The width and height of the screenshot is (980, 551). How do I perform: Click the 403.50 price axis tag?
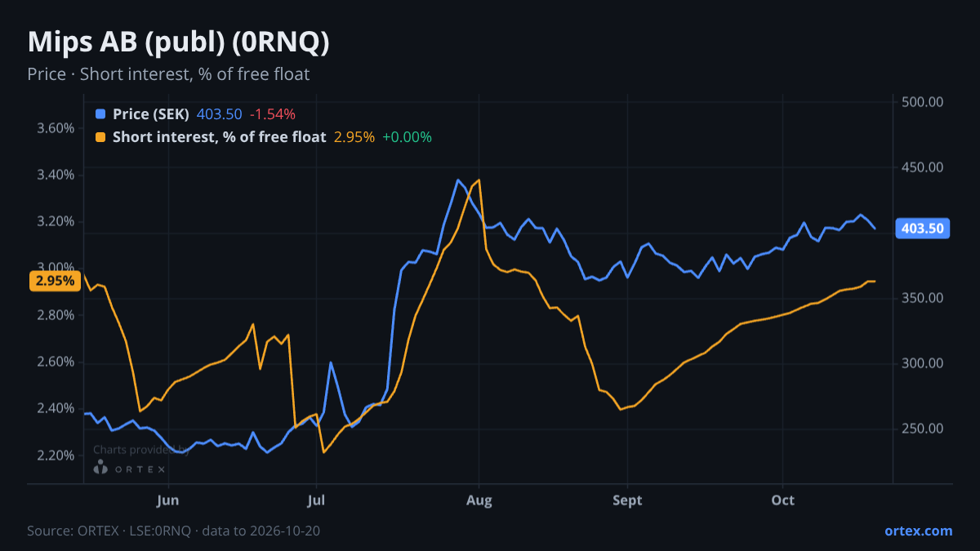coord(923,229)
